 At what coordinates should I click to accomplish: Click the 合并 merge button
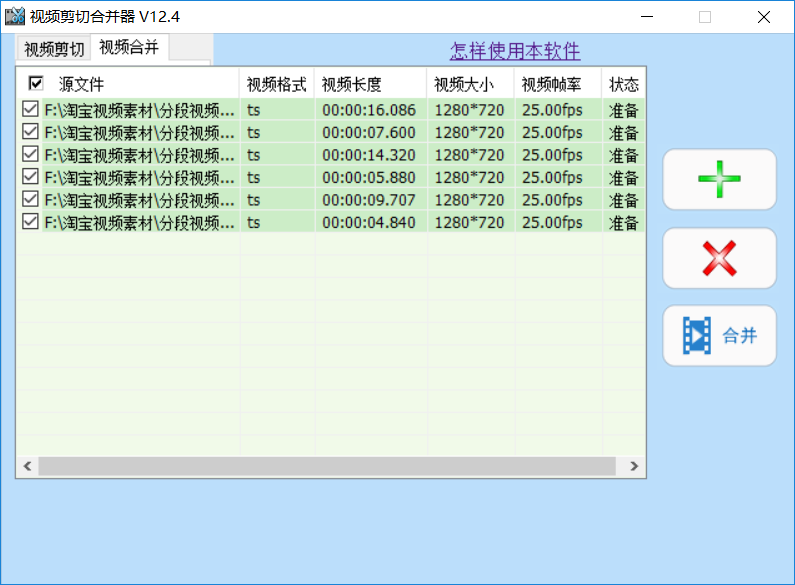tap(719, 336)
